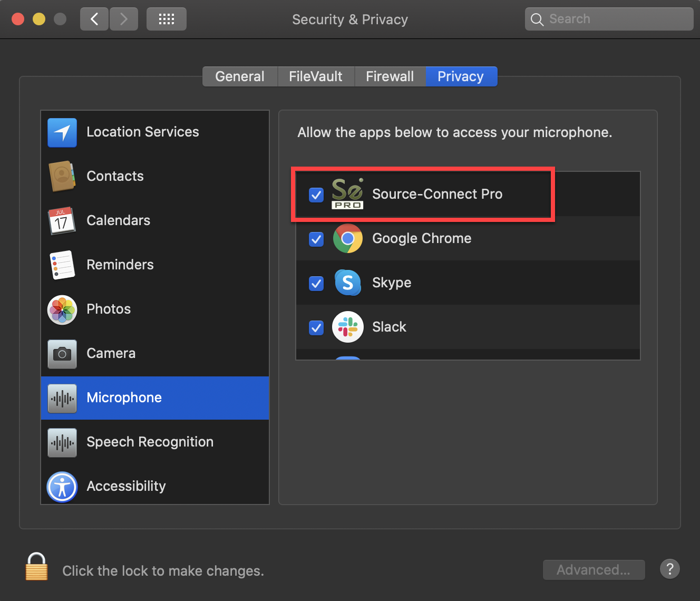Screen dimensions: 700x601
Task: Untick the Slack microphone checkbox
Action: (x=316, y=328)
